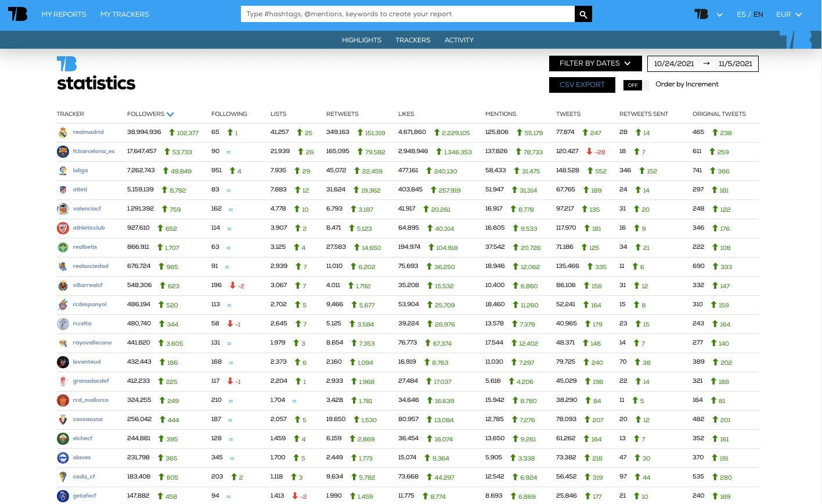Viewport: 822px width, 504px height.
Task: Click the realmadrid crest avatar
Action: pos(63,132)
